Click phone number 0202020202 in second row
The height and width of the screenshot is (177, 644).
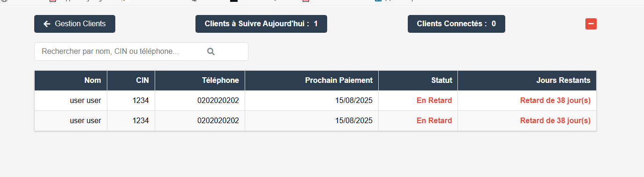coord(218,120)
